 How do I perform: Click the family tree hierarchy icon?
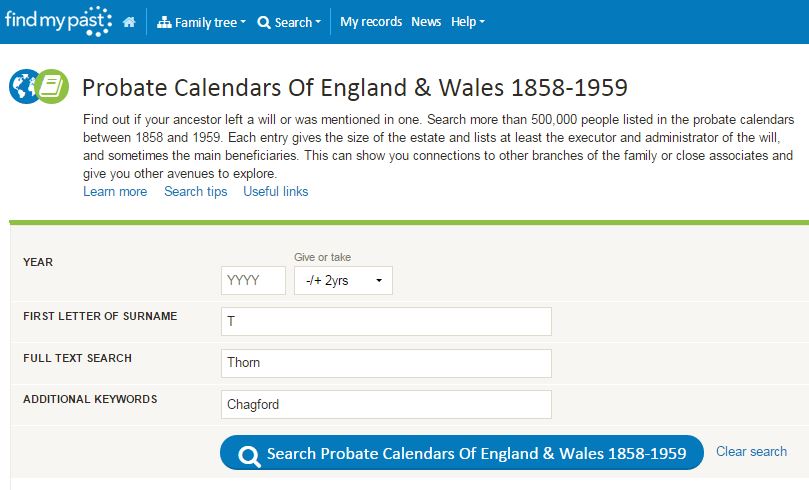point(165,22)
